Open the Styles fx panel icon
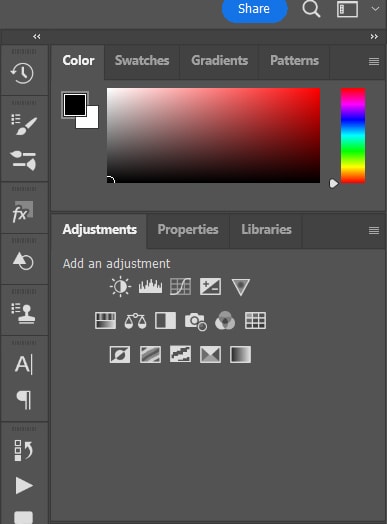This screenshot has width=387, height=524. click(x=23, y=212)
